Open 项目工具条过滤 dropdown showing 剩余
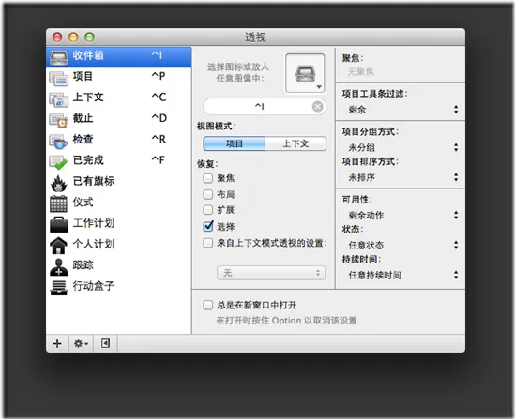The width and height of the screenshot is (515, 420). point(402,110)
